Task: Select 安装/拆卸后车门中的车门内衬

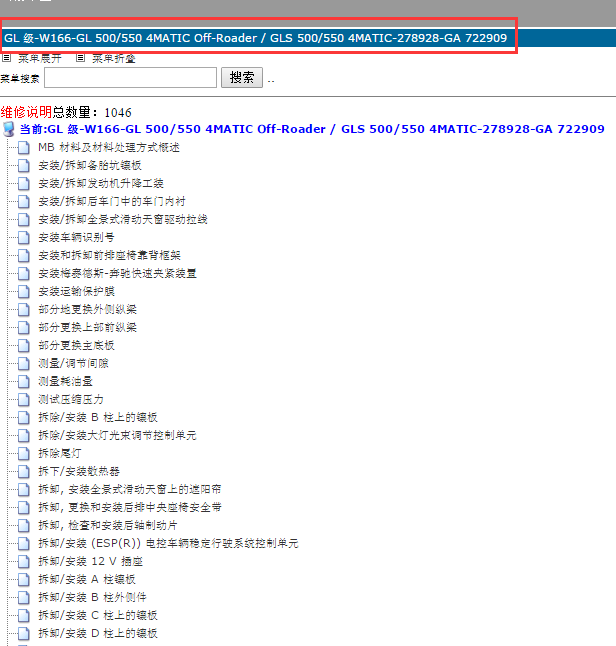Action: (x=112, y=201)
